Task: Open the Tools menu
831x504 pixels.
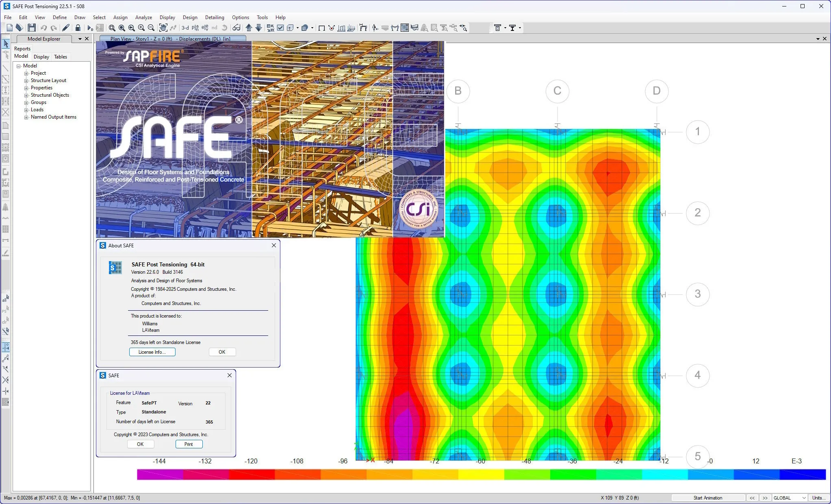Action: [262, 17]
